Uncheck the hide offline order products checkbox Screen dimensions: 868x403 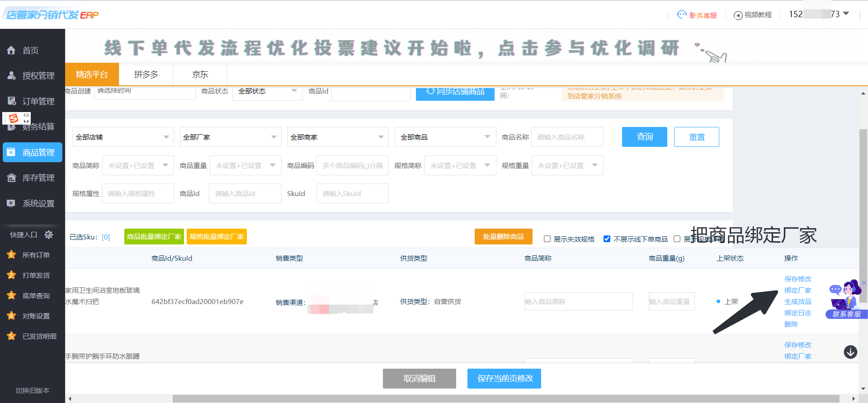[x=607, y=239]
